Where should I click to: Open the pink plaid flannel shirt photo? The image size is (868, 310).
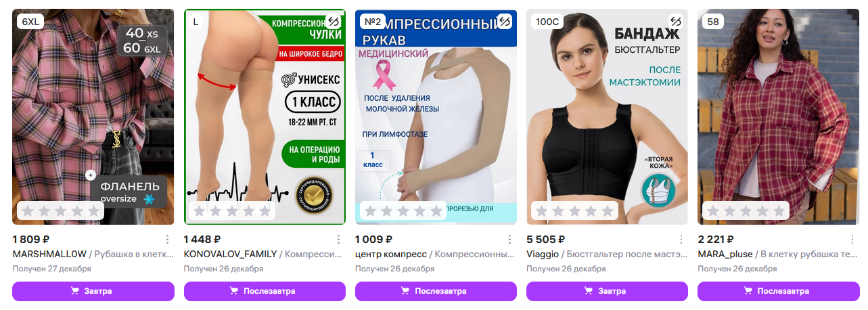tap(93, 116)
